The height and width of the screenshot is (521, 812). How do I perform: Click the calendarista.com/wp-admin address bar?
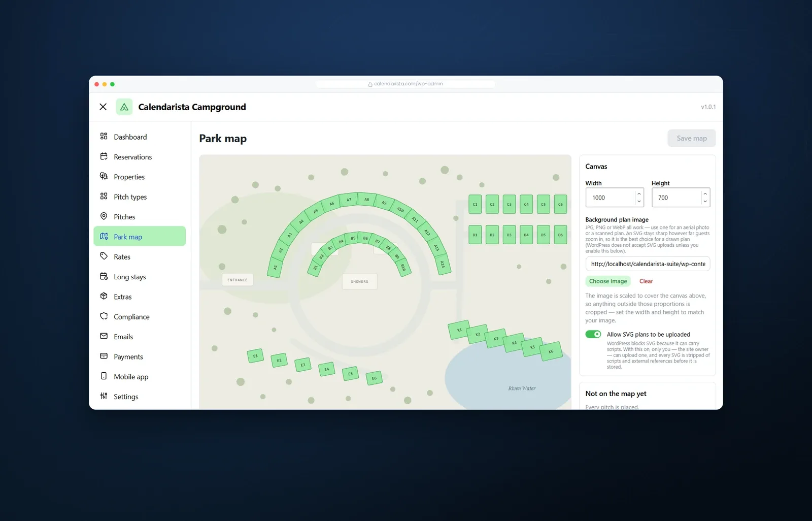[x=405, y=84]
